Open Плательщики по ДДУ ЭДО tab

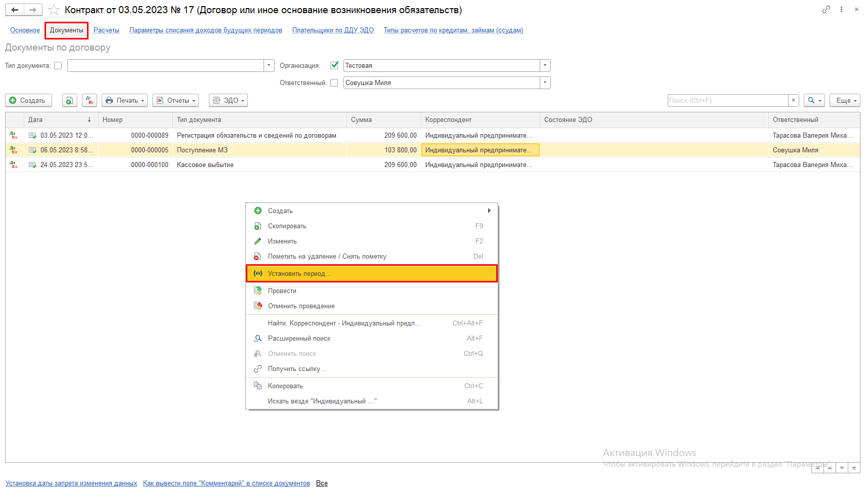(x=333, y=30)
